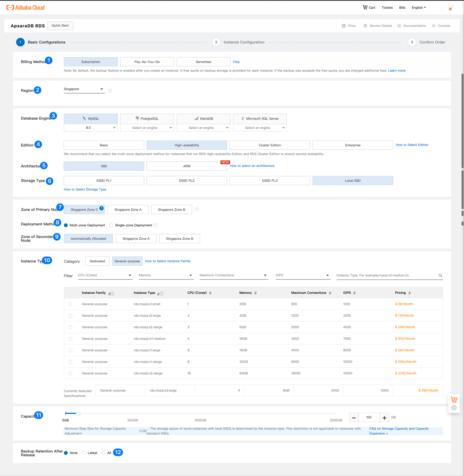Expand the CPU (Cores) filter dropdown
The width and height of the screenshot is (464, 476).
105,275
